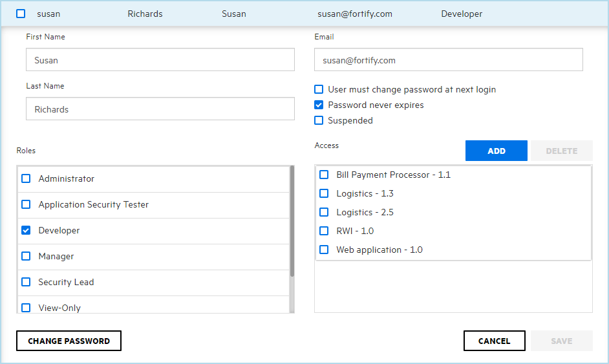Enable the View-Only role checkbox
This screenshot has width=609, height=364.
point(26,308)
